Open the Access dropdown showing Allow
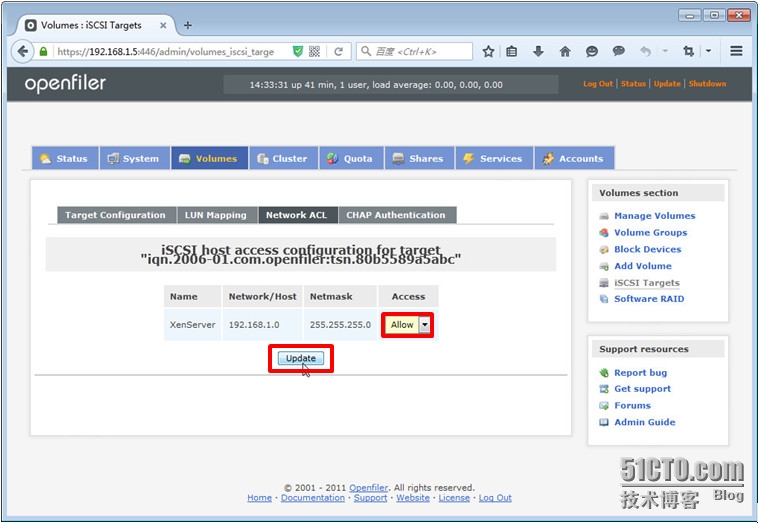This screenshot has width=758, height=523. pos(407,325)
